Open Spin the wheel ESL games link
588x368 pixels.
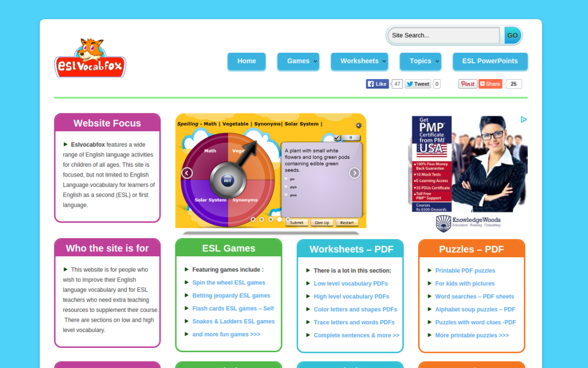229,283
